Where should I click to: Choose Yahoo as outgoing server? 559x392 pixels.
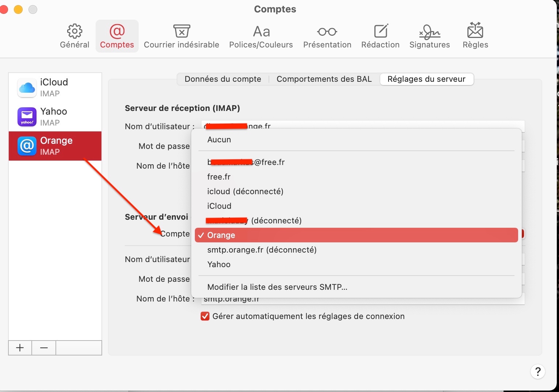(x=356, y=264)
